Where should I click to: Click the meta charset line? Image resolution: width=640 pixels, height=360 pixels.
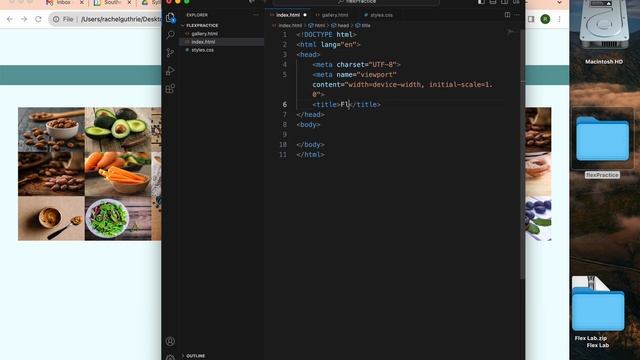[x=356, y=64]
